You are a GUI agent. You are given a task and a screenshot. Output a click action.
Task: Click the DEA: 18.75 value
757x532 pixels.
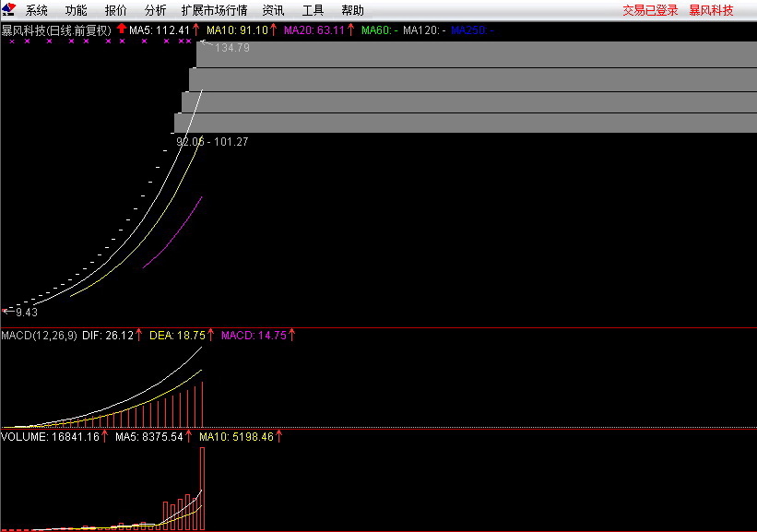177,336
